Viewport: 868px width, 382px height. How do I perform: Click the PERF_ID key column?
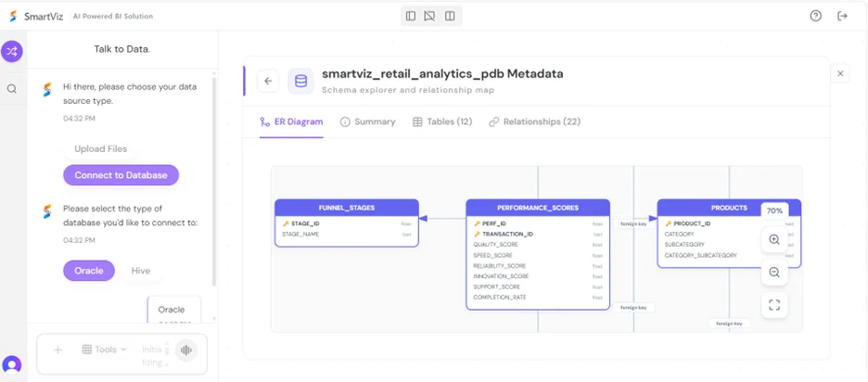click(538, 223)
